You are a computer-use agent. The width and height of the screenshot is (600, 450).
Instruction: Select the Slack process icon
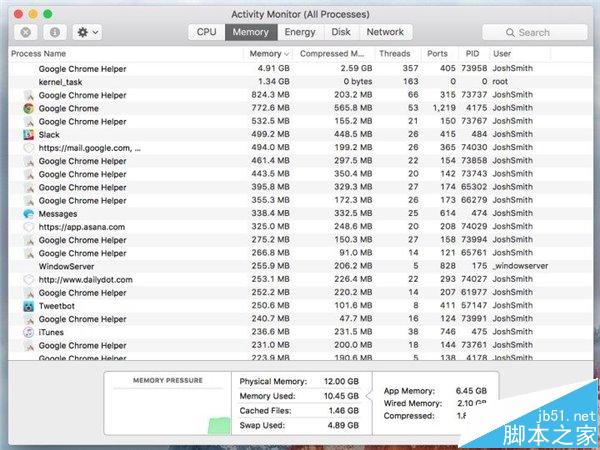(x=29, y=135)
